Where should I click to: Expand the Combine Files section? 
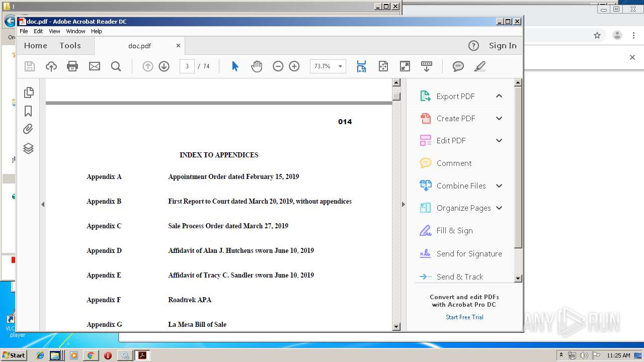coord(499,186)
